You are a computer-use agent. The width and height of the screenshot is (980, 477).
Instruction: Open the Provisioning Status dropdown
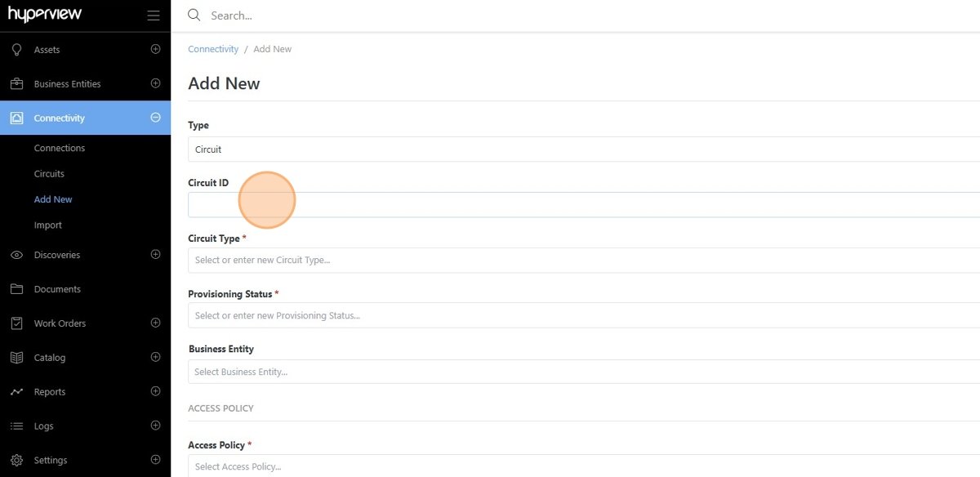click(x=584, y=315)
